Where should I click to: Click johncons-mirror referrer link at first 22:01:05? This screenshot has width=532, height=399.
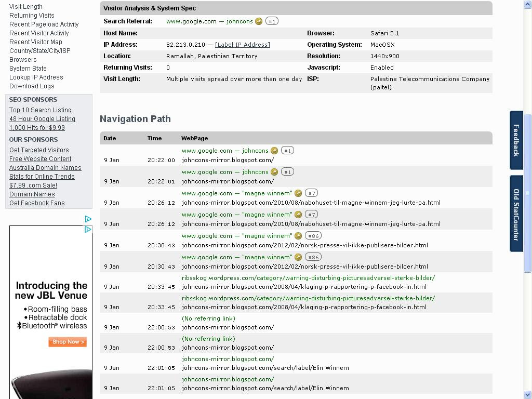click(228, 359)
